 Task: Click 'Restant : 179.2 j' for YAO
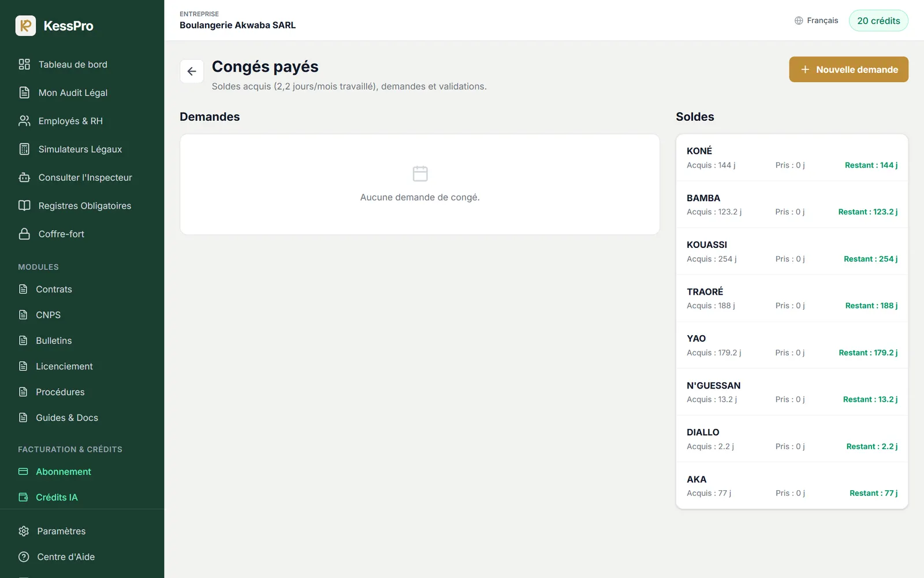[868, 353]
